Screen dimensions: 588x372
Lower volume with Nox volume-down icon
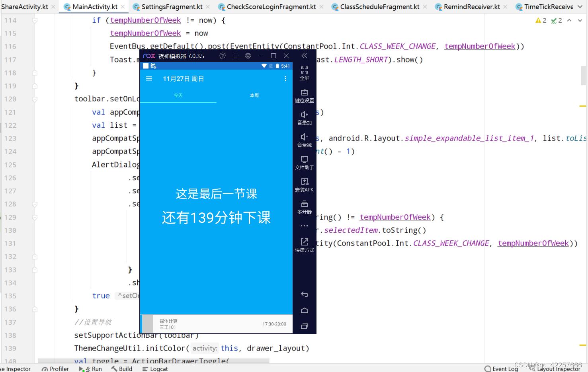coord(305,137)
